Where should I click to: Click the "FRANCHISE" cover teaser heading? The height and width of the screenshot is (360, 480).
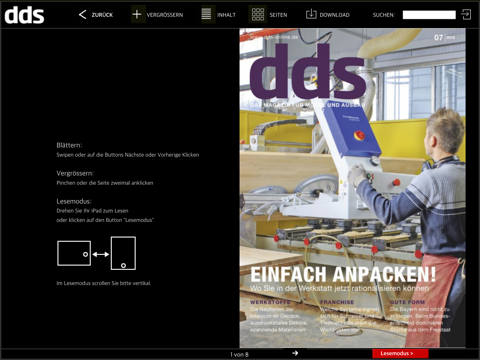337,302
